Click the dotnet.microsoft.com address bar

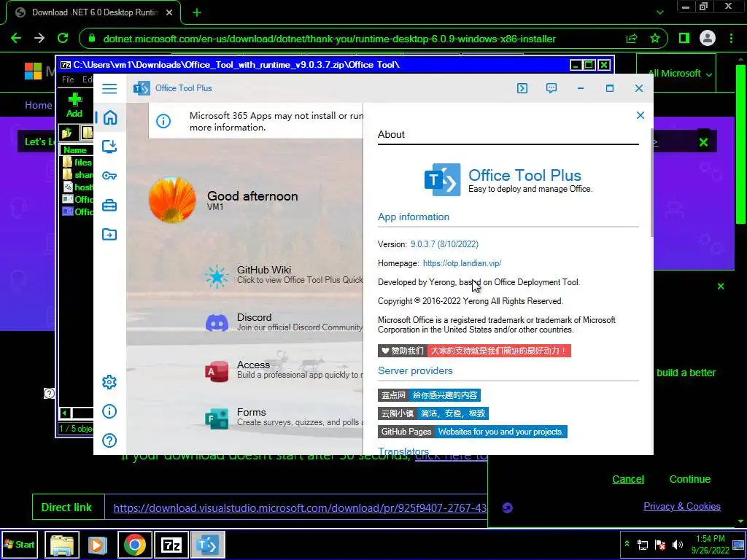329,39
